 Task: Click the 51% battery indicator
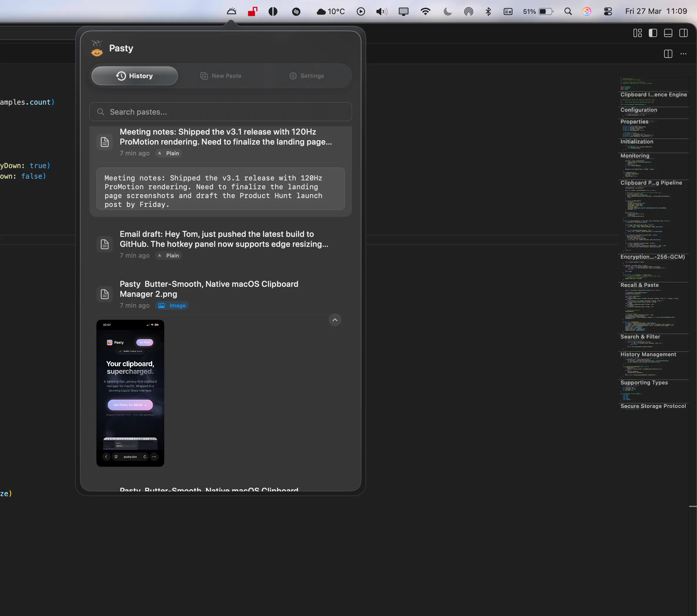[x=538, y=11]
